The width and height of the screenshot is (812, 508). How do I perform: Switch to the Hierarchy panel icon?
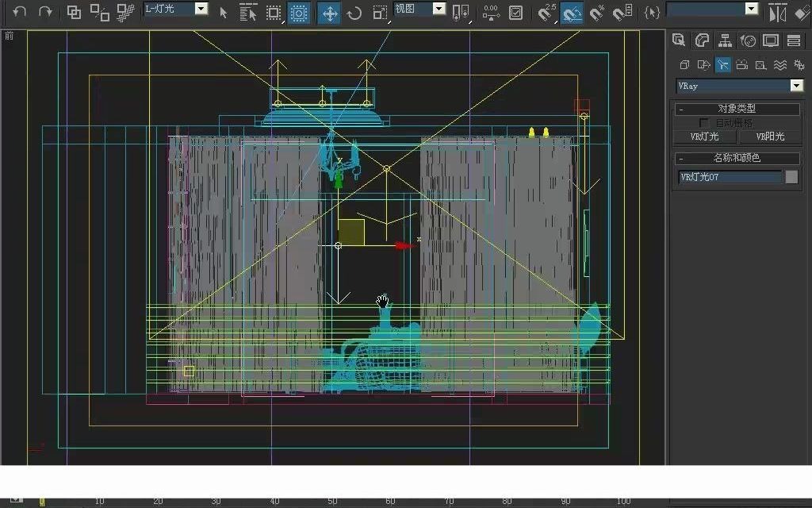click(x=724, y=40)
